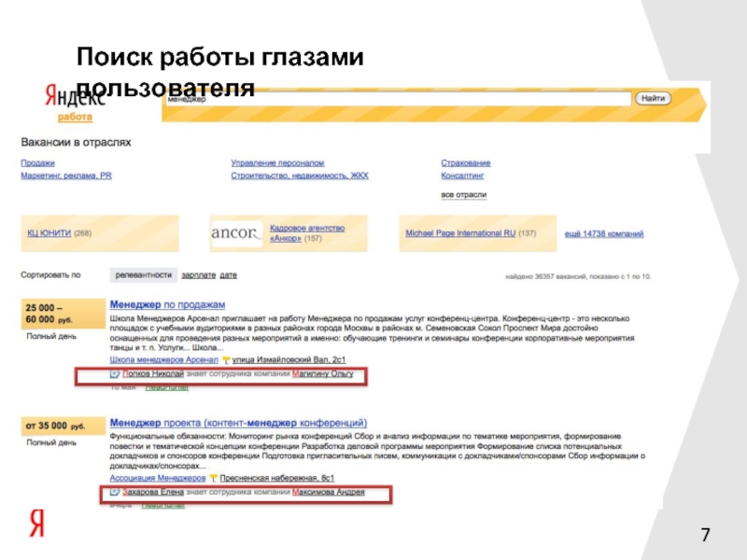
Task: Click map pin icon beside Пресненская набережная
Action: 214,478
